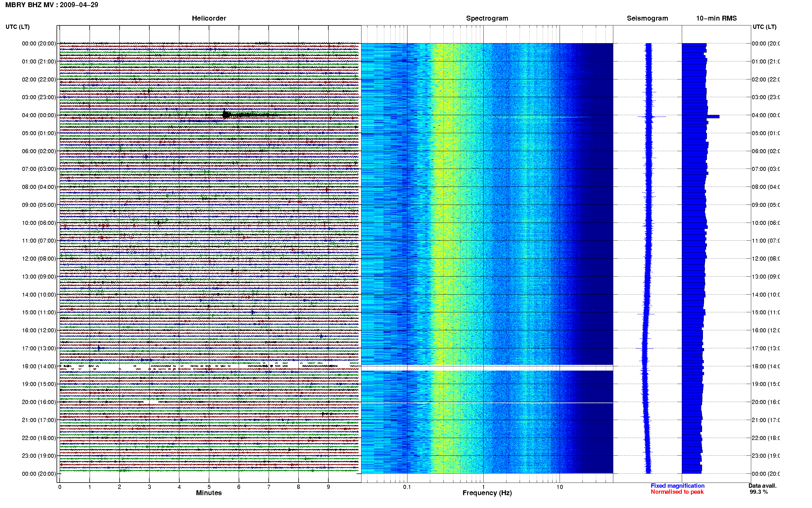Click the '23:00 (19:00)' time label

39,456
